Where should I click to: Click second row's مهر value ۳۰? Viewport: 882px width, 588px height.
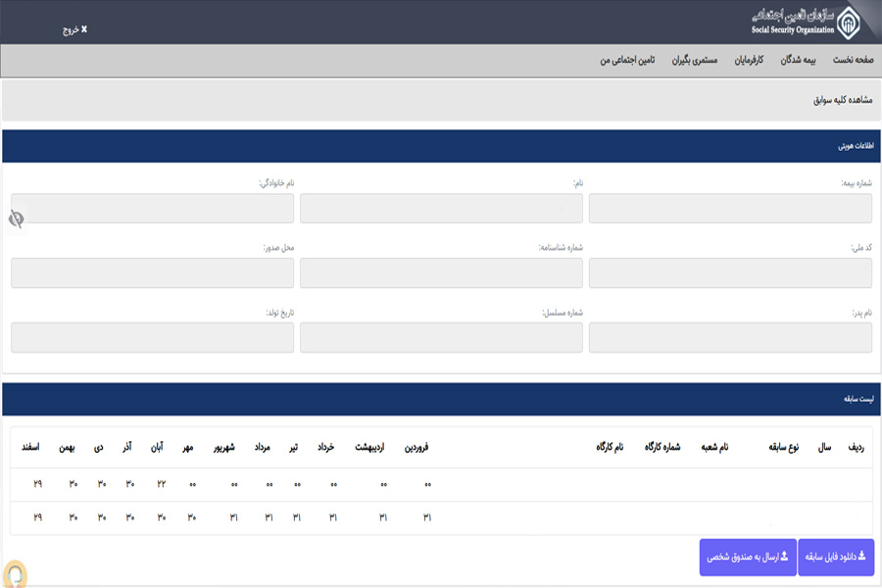point(192,517)
